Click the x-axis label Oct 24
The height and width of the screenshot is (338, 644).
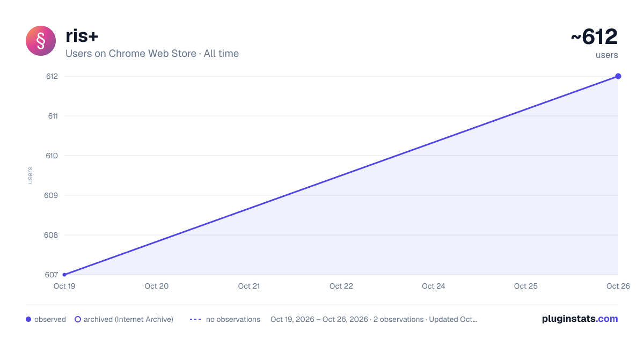click(x=434, y=286)
